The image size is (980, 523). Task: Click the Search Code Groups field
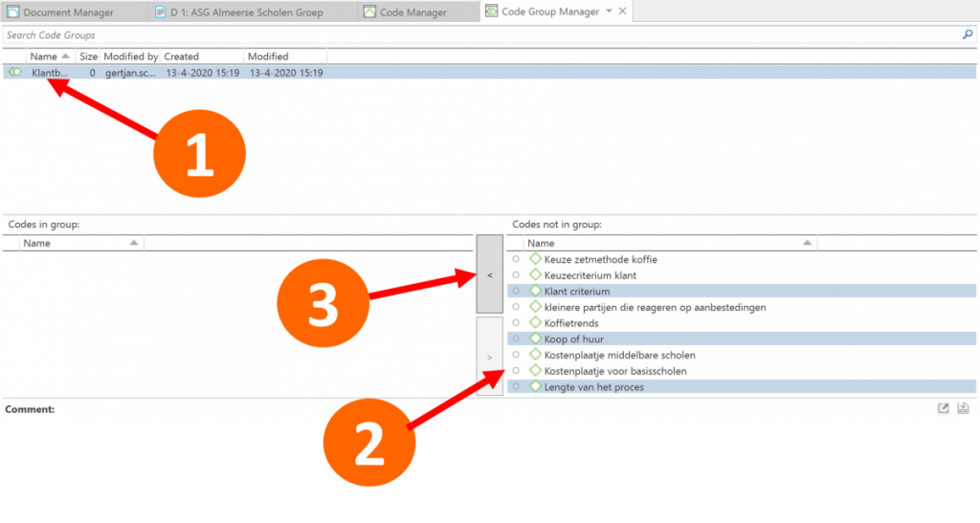[x=479, y=35]
